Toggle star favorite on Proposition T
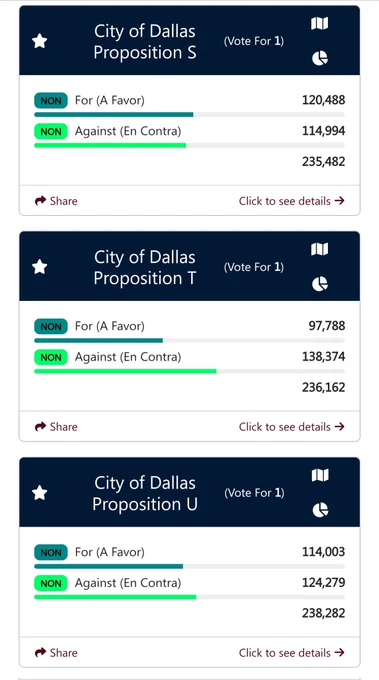 pos(39,267)
